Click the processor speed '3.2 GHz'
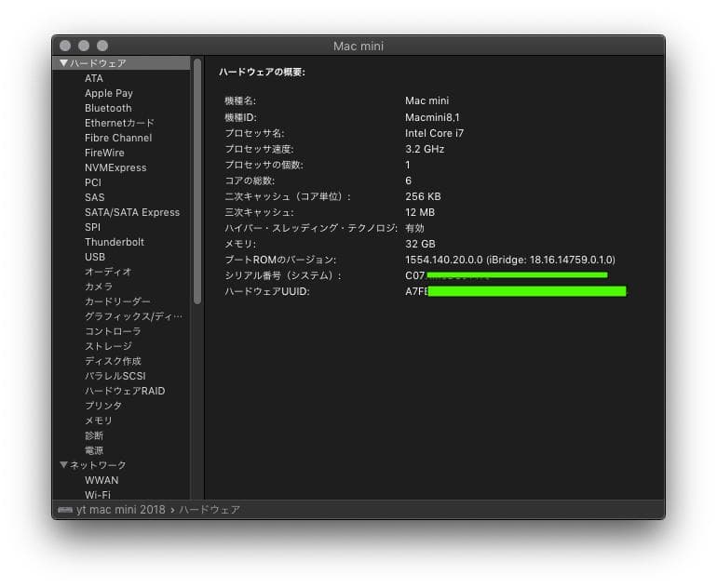717x588 pixels. tap(425, 149)
